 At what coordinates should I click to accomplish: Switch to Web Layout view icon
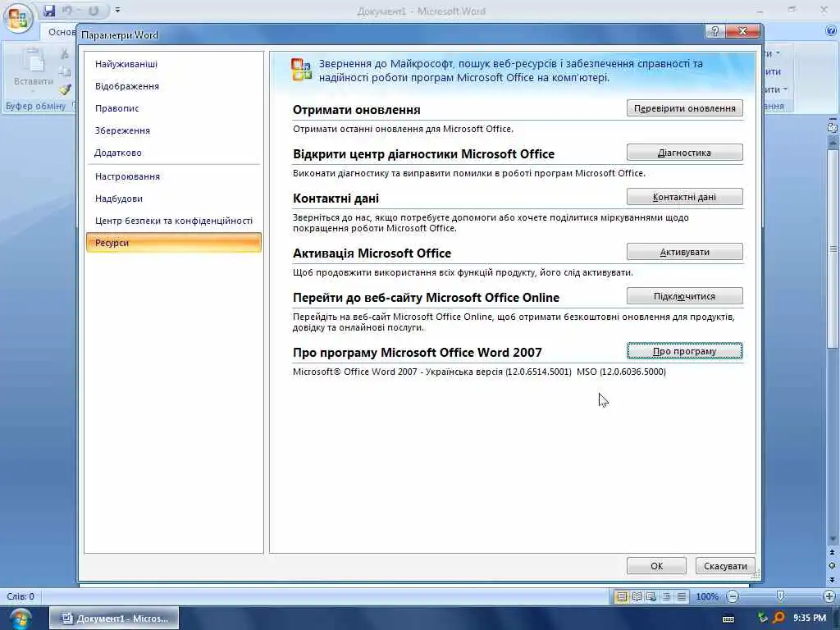pyautogui.click(x=651, y=596)
